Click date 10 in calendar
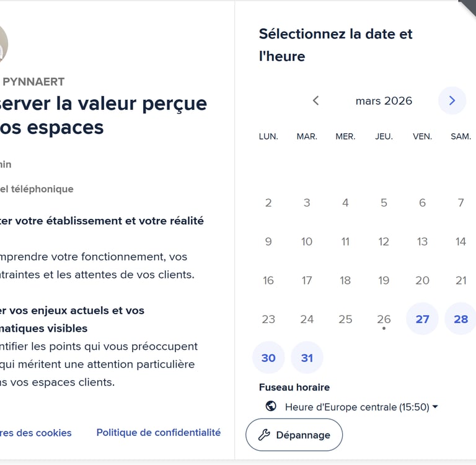The image size is (476, 465). [x=307, y=241]
